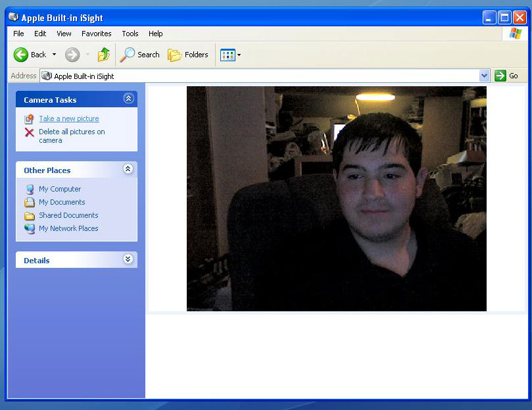
Task: Open the Back history dropdown arrow
Action: pos(54,55)
